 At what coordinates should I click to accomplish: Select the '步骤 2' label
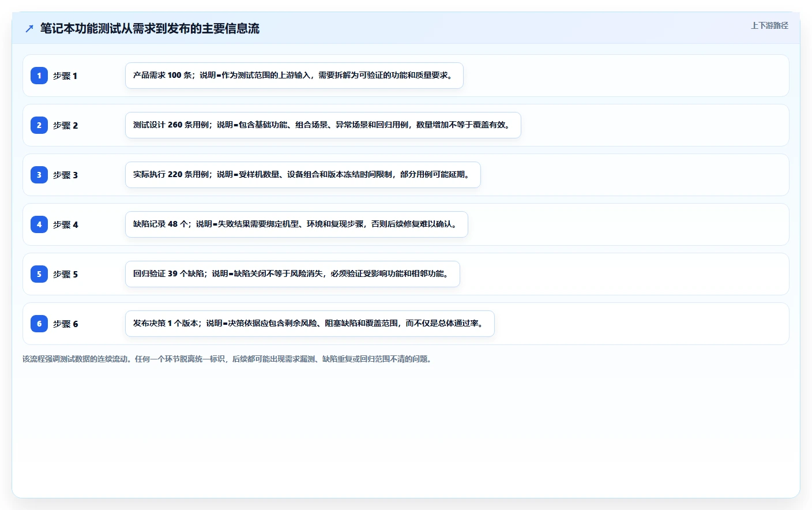65,125
